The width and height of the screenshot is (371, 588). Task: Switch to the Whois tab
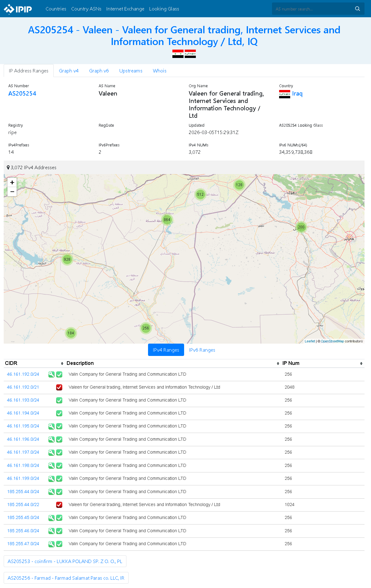pos(160,71)
